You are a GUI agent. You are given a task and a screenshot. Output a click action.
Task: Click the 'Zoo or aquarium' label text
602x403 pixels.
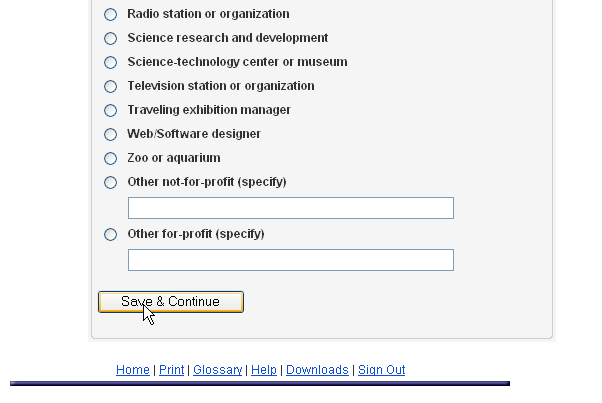coord(174,158)
